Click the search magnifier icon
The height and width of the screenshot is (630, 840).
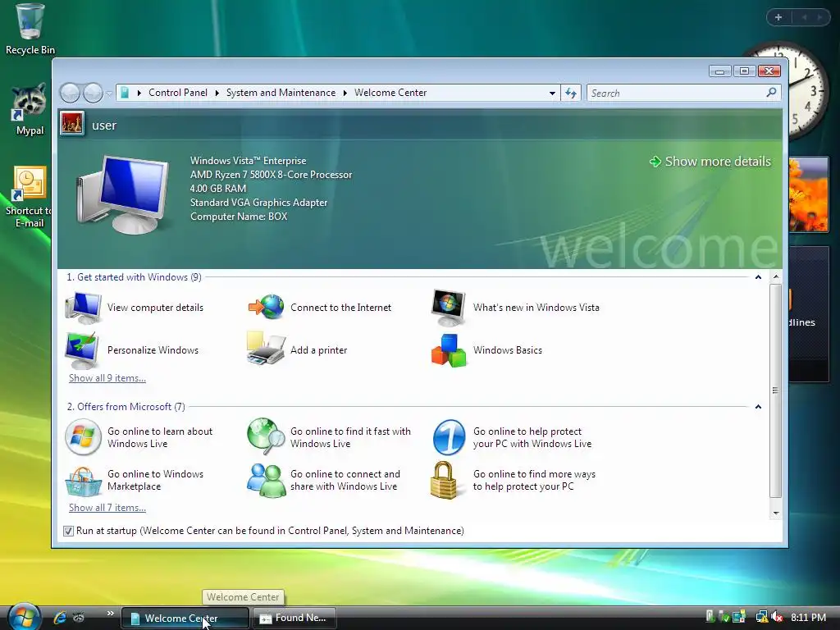tap(771, 93)
